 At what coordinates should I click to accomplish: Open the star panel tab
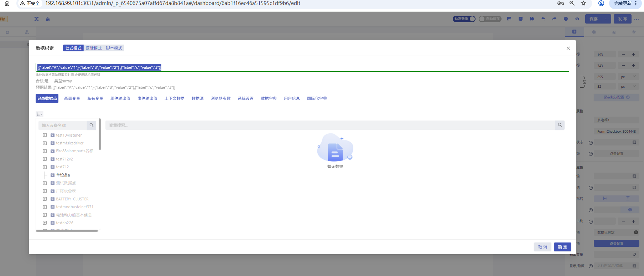[613, 32]
